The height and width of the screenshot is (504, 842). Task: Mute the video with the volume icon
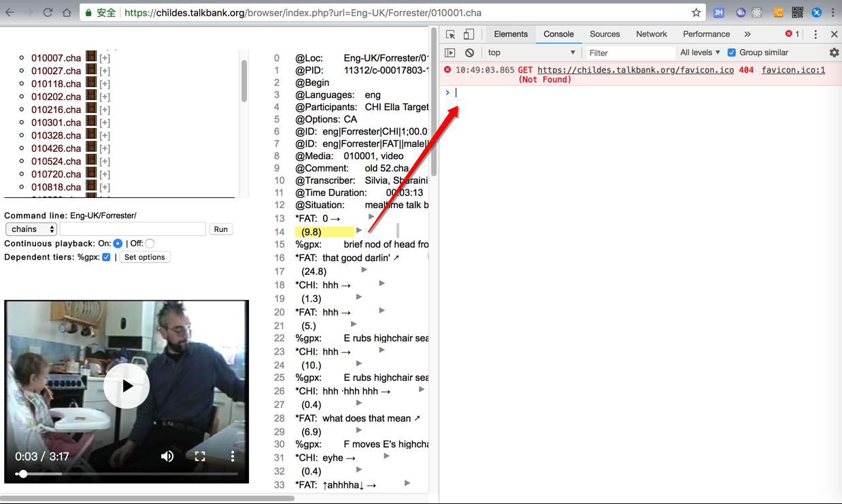pyautogui.click(x=167, y=456)
